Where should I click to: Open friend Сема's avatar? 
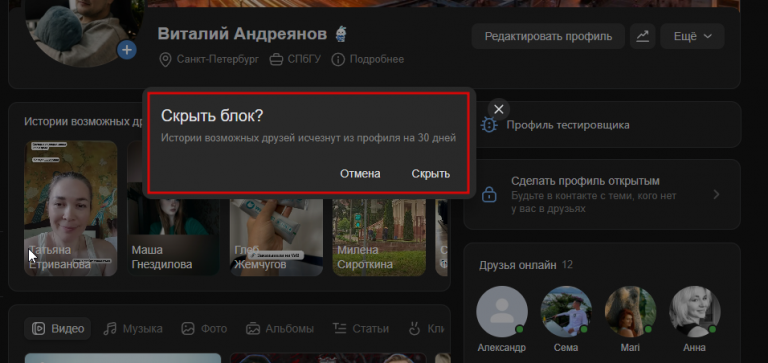566,312
